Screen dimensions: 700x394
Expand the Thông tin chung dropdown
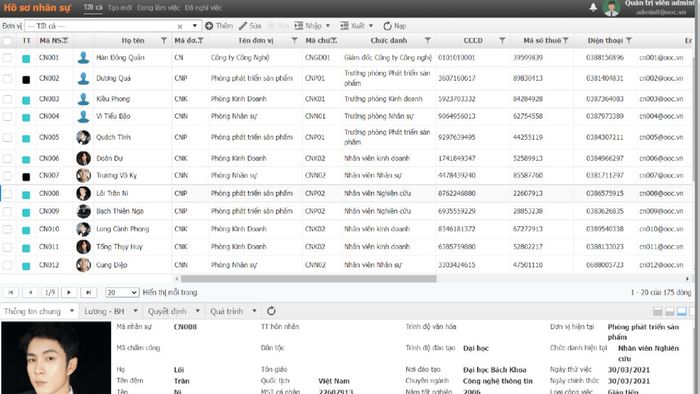[x=71, y=311]
